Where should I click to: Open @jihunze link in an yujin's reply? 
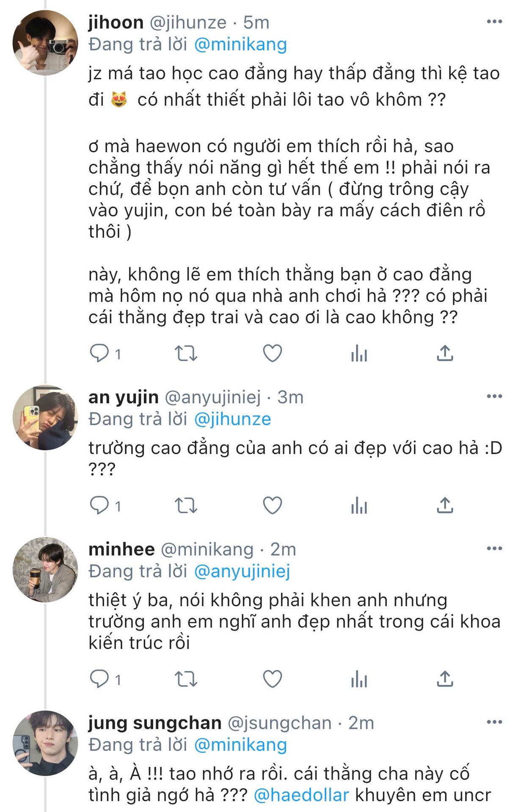(232, 419)
